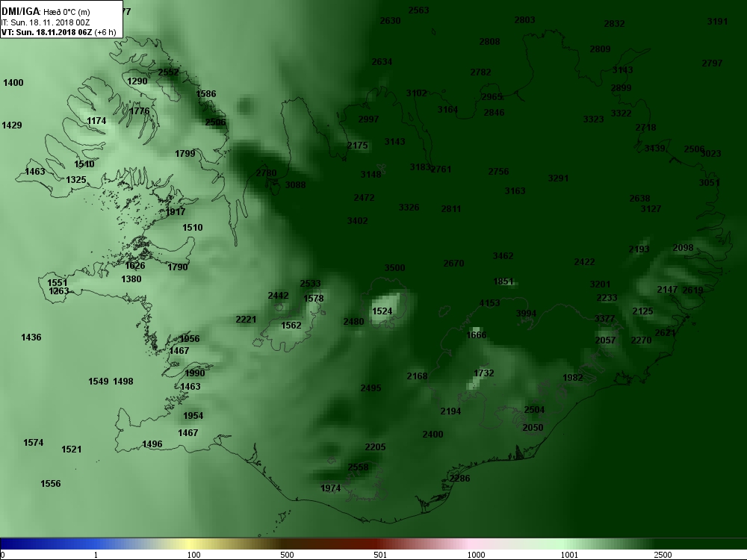Select the 'Hæð 0°C (m)' parameter text
The height and width of the screenshot is (560, 747).
click(x=66, y=12)
